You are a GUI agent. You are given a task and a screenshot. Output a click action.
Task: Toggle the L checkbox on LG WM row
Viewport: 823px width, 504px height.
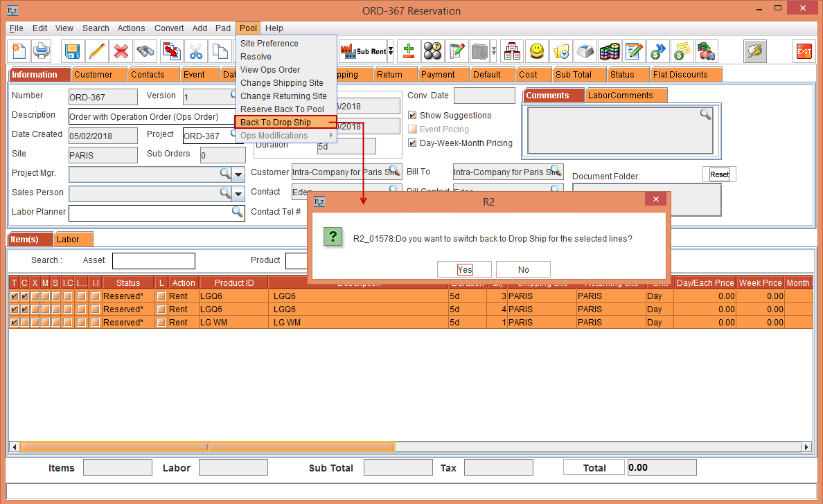pyautogui.click(x=161, y=323)
